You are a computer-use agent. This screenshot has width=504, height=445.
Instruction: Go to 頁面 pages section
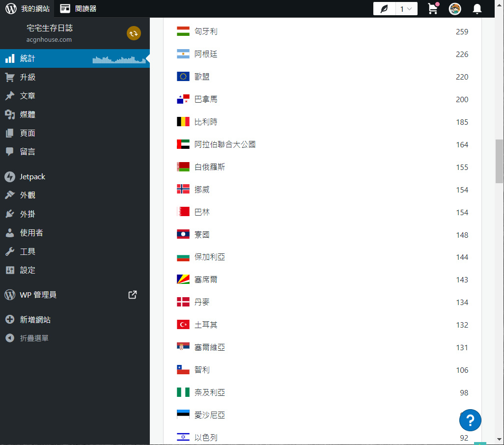[75, 133]
